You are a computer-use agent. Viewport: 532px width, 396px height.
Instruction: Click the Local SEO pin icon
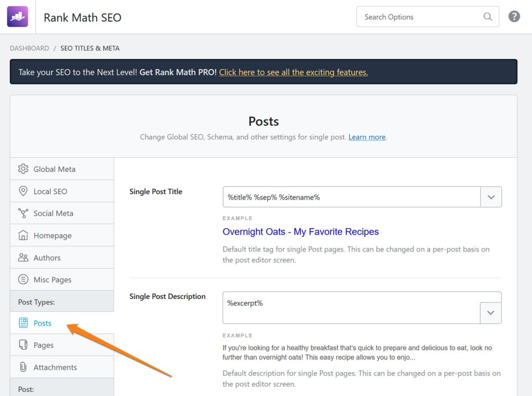click(23, 191)
